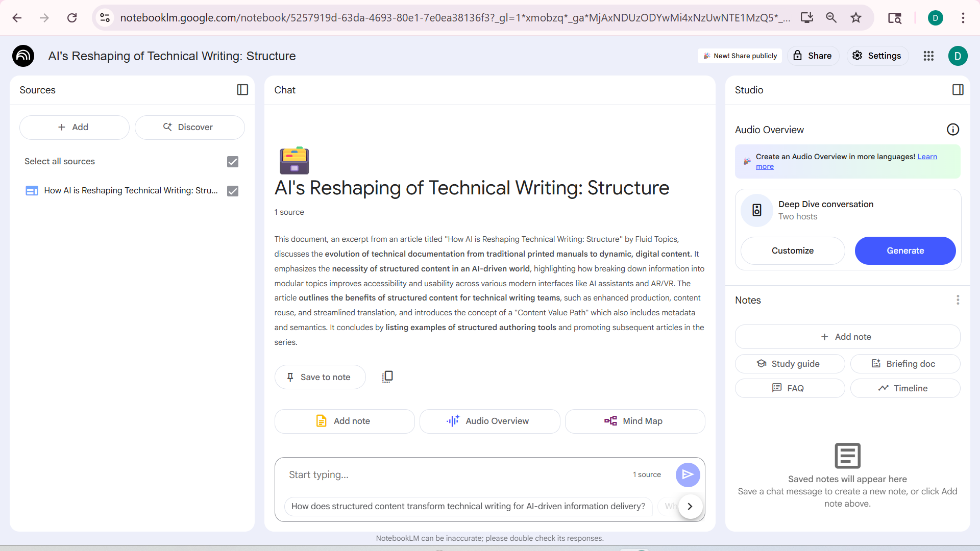Click New! Share publicly chip
The width and height of the screenshot is (980, 551).
[740, 56]
